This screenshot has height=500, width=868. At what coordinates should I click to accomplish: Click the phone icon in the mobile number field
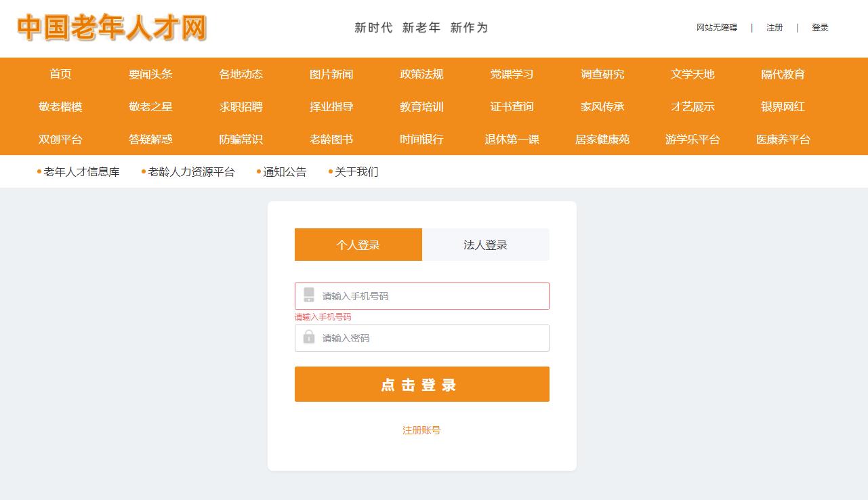click(x=309, y=295)
